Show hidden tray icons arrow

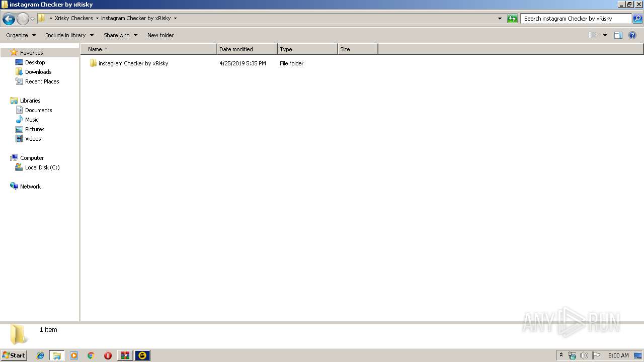[x=561, y=355]
